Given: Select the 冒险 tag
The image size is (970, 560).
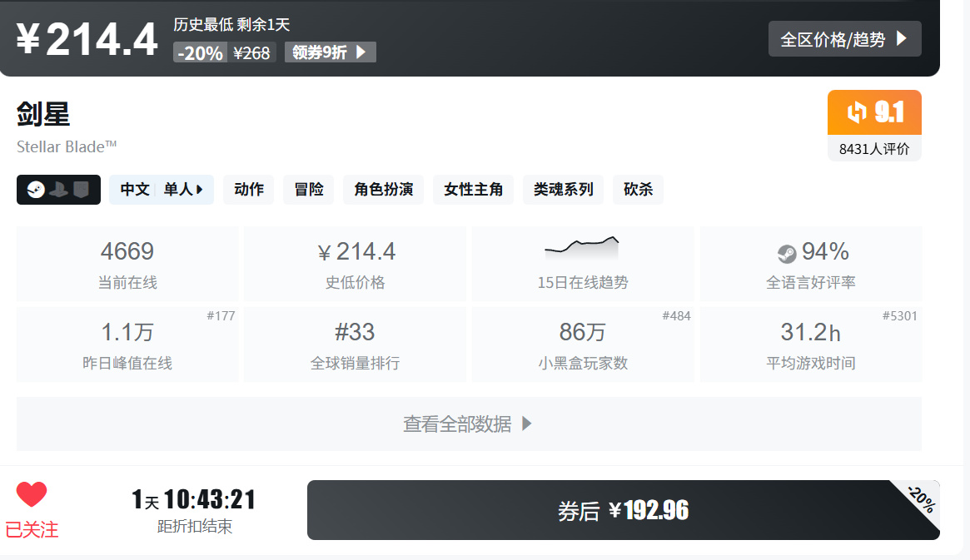Looking at the screenshot, I should coord(309,190).
